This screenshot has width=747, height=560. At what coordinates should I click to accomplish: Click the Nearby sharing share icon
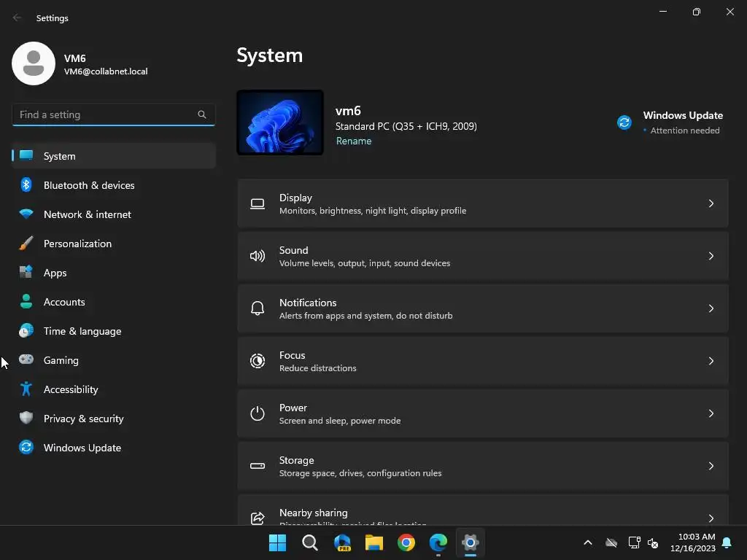click(258, 518)
